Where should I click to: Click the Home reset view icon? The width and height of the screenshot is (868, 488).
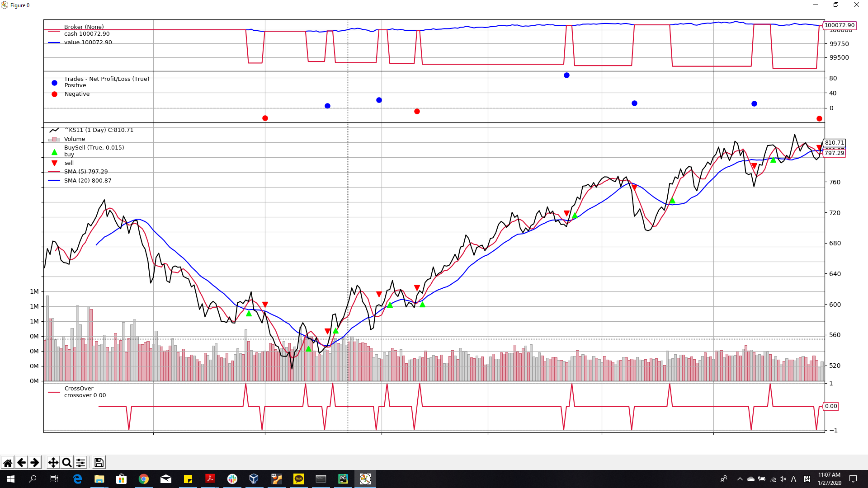pos(8,462)
